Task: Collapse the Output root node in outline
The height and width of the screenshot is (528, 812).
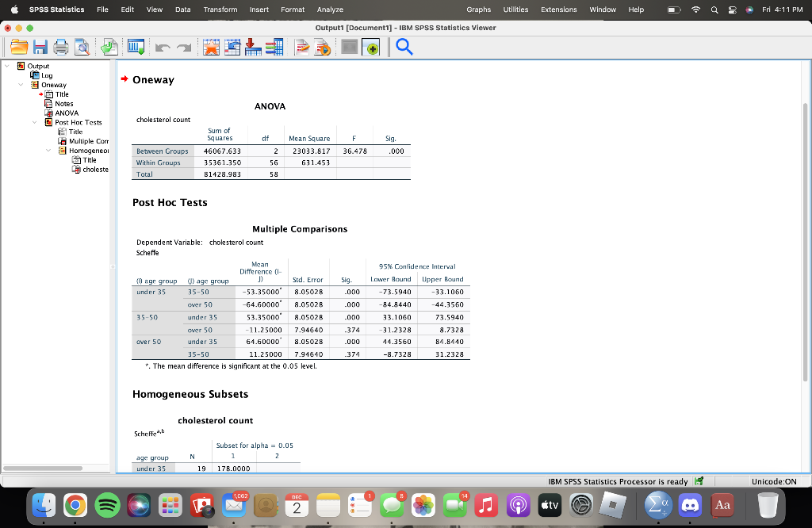Action: 7,66
